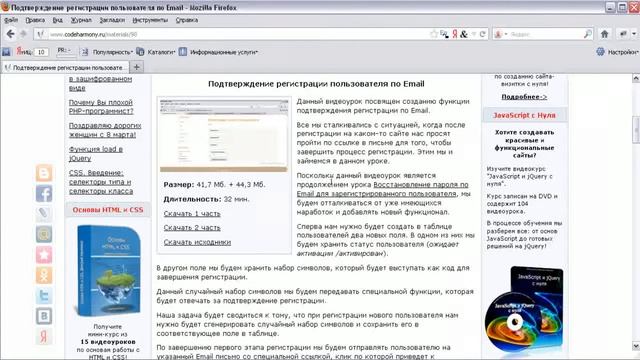640x360 pixels.
Task: Open the Вид menu
Action: (58, 20)
